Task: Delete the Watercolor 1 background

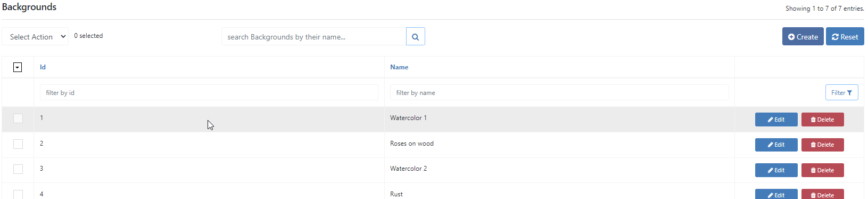Action: [822, 120]
